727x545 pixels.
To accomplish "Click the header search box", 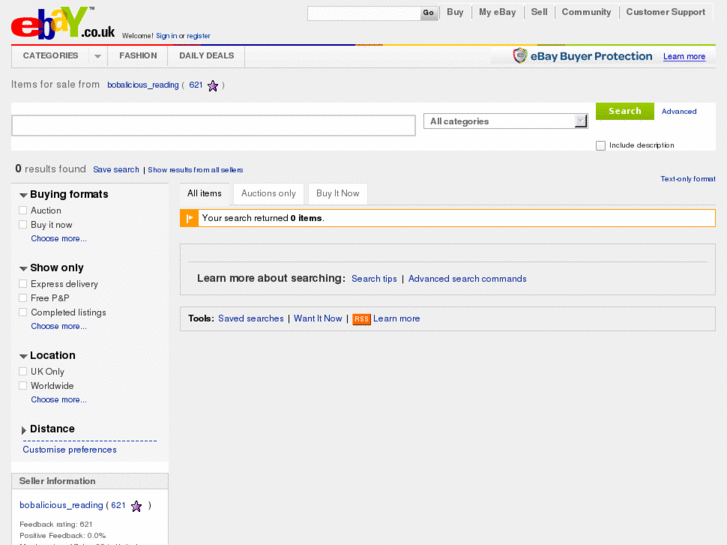I will point(364,13).
